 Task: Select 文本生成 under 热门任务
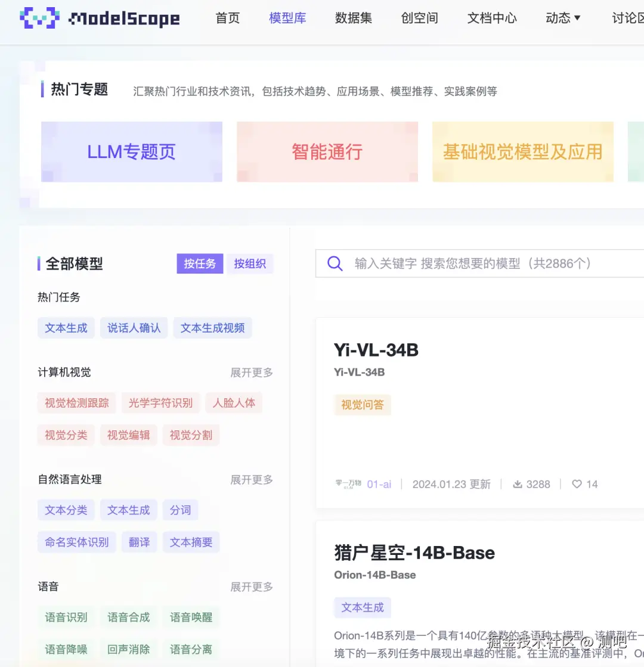click(66, 328)
